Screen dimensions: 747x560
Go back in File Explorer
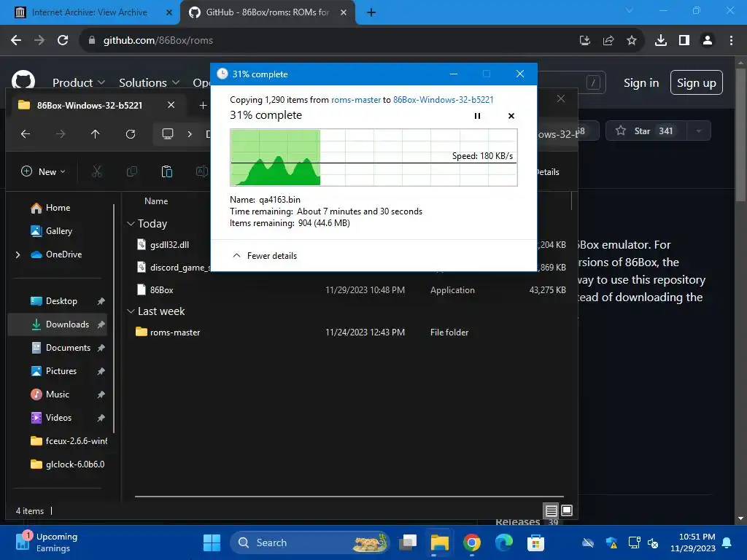click(x=26, y=134)
